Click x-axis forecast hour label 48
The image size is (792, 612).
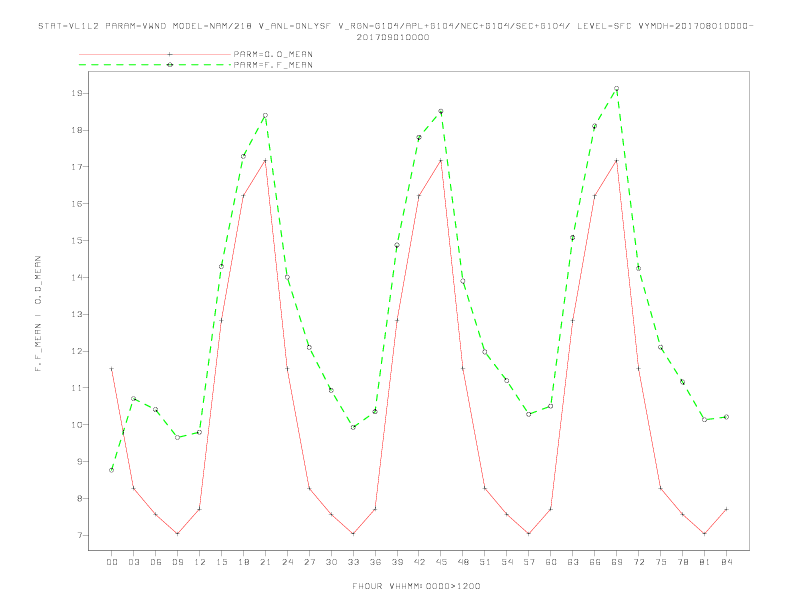[463, 562]
